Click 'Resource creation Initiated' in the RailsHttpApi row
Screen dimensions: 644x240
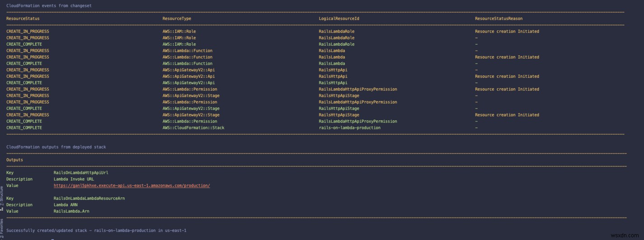[507, 76]
